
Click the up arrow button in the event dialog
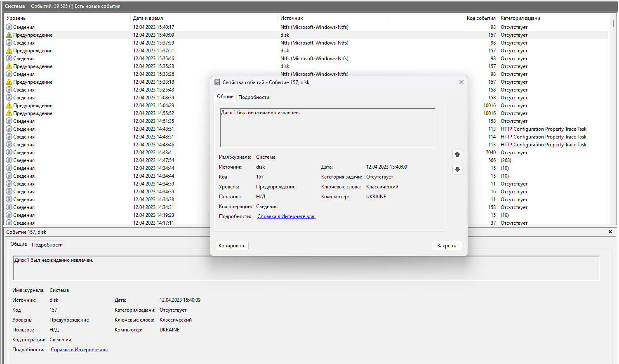tap(457, 154)
